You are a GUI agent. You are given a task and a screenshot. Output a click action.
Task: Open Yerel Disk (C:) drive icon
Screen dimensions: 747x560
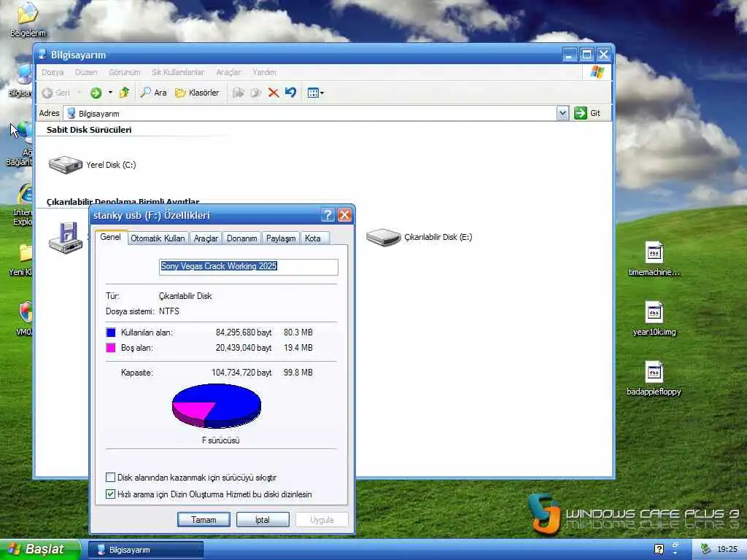coord(66,165)
